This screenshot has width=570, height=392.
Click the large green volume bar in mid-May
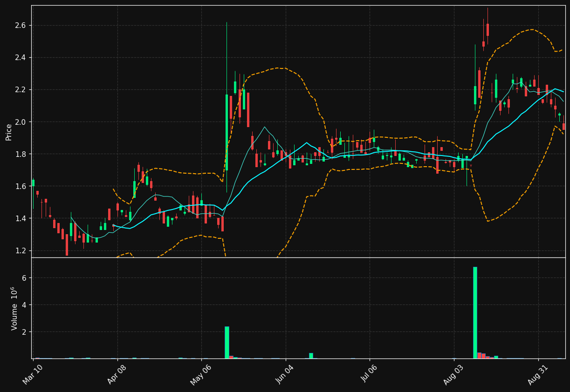point(227,343)
